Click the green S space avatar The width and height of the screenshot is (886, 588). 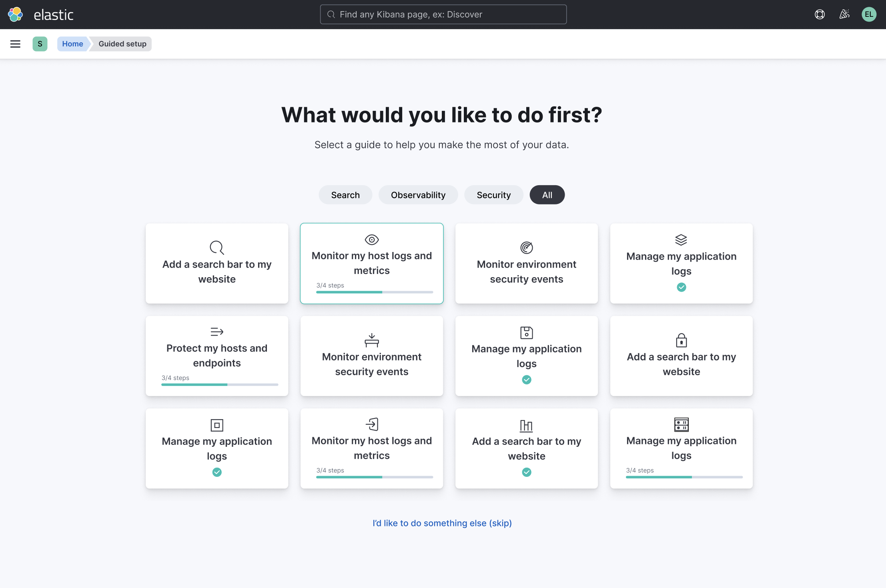click(x=40, y=44)
